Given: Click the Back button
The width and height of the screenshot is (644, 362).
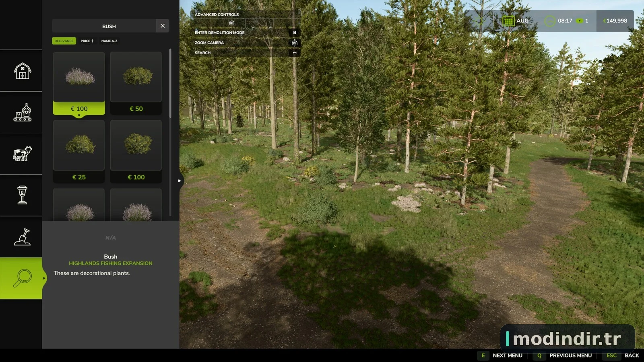Looking at the screenshot, I should pyautogui.click(x=632, y=356).
